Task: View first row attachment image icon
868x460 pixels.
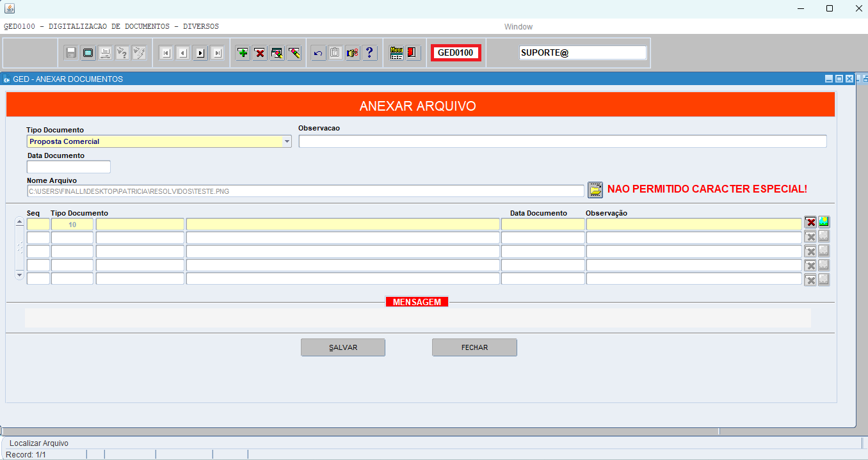Action: [x=824, y=222]
